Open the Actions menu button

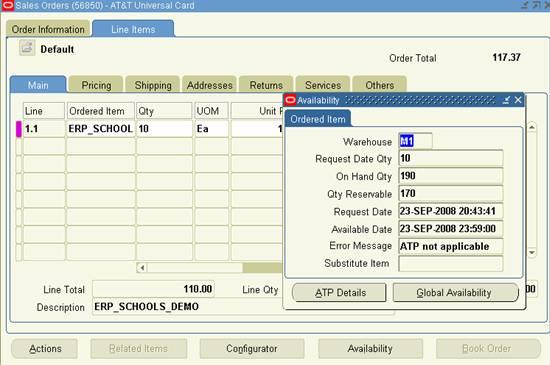(x=45, y=349)
